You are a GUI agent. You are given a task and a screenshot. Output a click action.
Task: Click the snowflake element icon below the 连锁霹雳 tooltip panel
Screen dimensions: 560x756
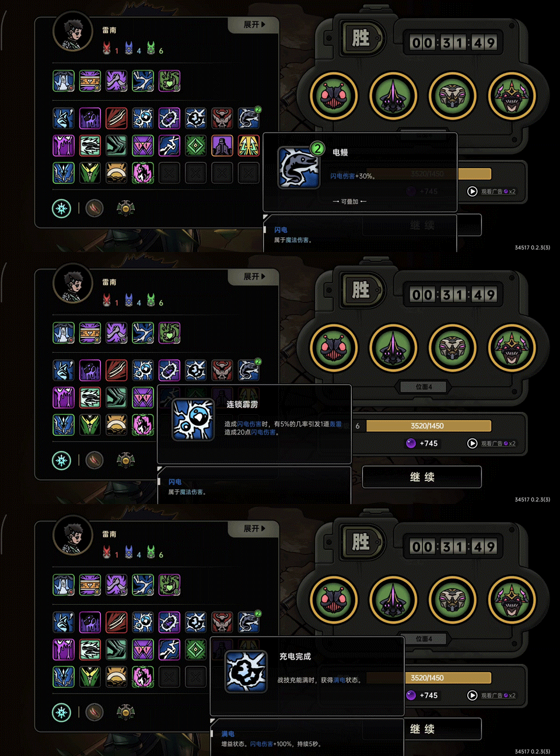point(61,460)
